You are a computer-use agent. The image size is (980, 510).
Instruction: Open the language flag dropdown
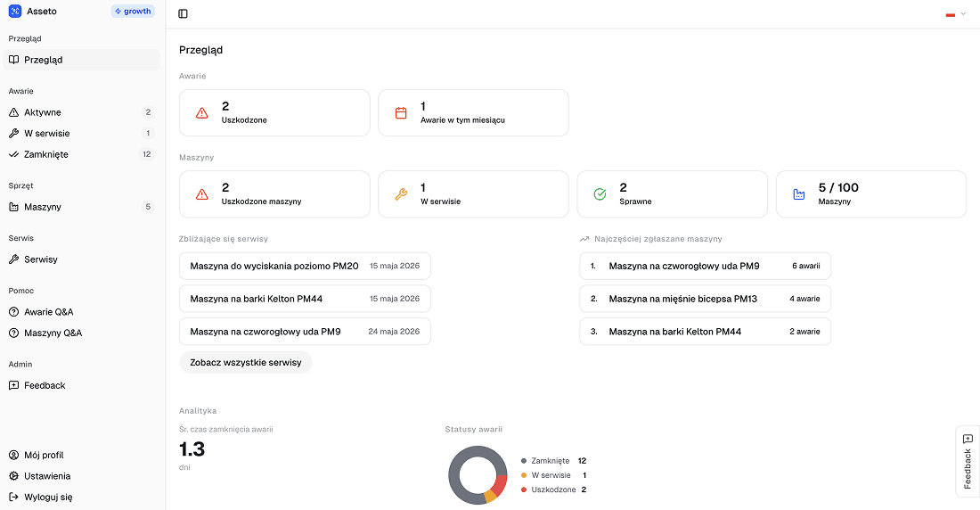pos(955,14)
